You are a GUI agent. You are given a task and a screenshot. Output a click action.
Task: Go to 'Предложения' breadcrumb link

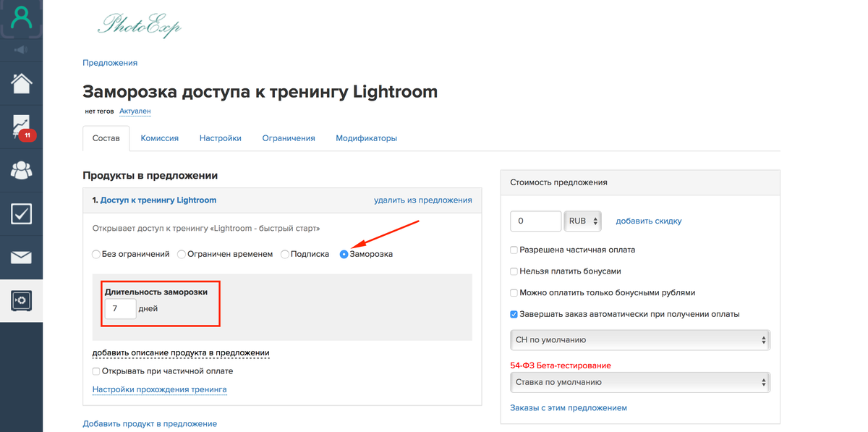coord(110,63)
